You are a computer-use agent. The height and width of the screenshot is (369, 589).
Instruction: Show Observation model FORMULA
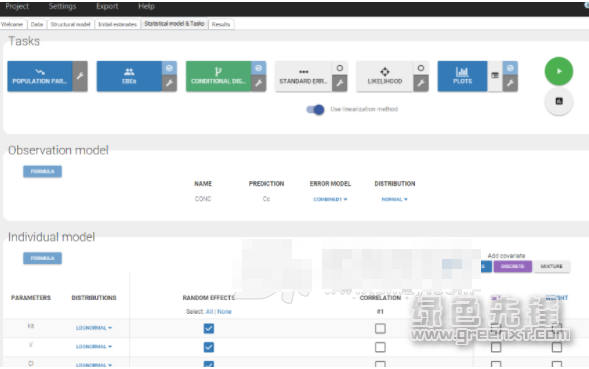pos(42,171)
